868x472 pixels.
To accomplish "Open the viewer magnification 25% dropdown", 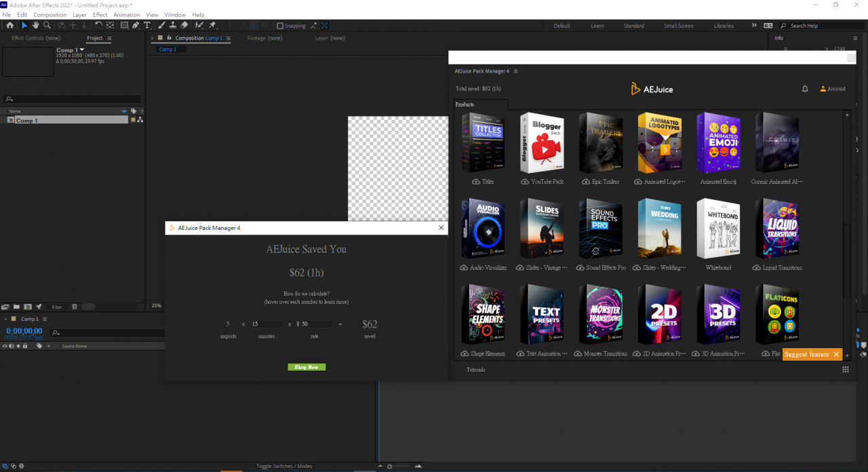I will coord(156,306).
